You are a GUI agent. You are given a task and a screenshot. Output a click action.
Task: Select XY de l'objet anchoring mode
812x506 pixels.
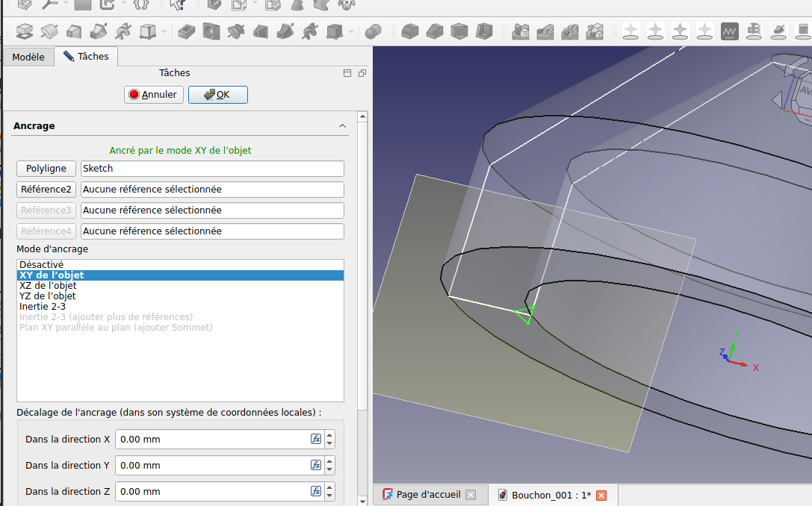click(180, 275)
